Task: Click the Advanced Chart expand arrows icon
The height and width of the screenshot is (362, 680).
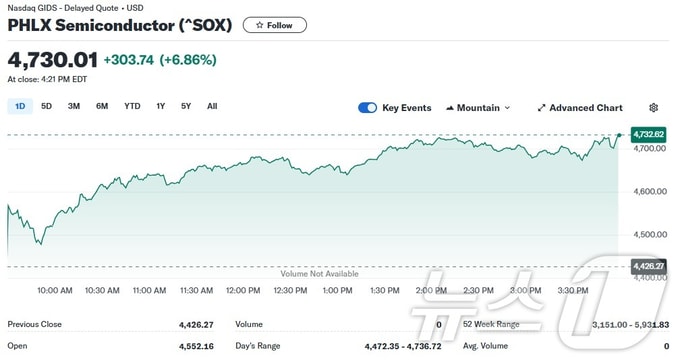Action: [x=541, y=108]
